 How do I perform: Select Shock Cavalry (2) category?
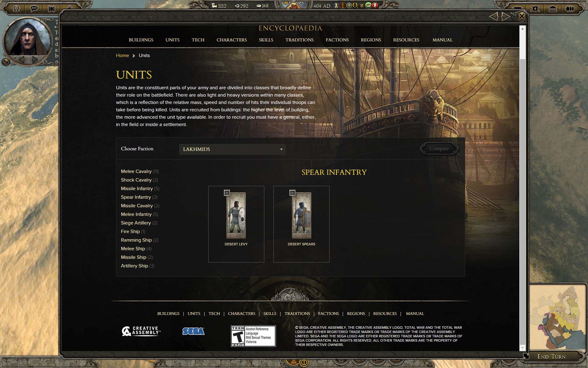[x=139, y=180]
